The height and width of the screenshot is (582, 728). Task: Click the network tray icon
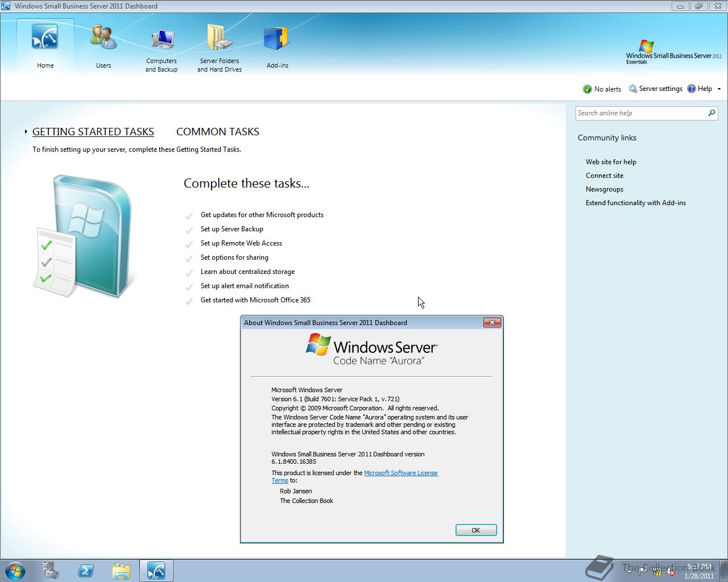tap(657, 571)
